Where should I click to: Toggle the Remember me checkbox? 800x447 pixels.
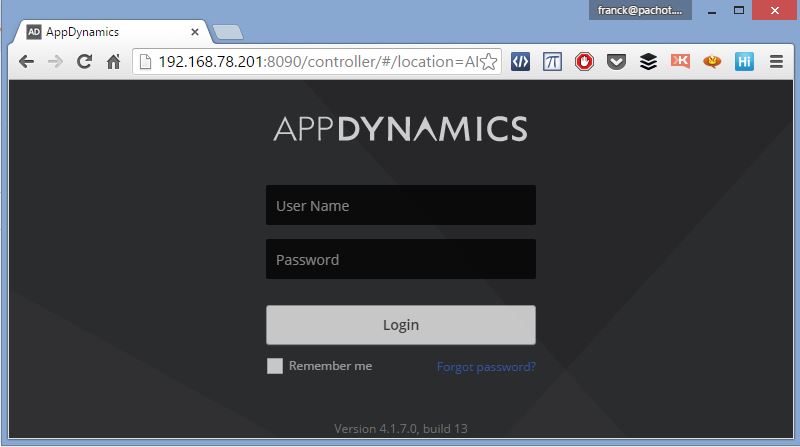[275, 366]
